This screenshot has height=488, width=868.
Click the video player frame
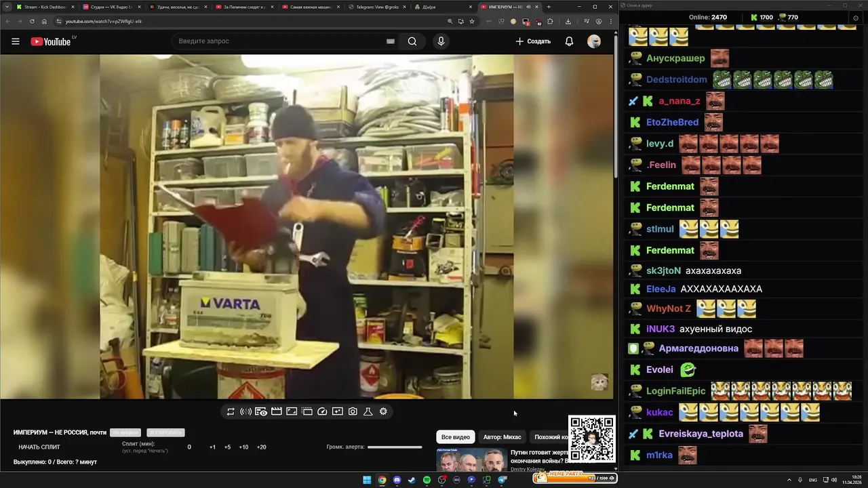coord(307,227)
